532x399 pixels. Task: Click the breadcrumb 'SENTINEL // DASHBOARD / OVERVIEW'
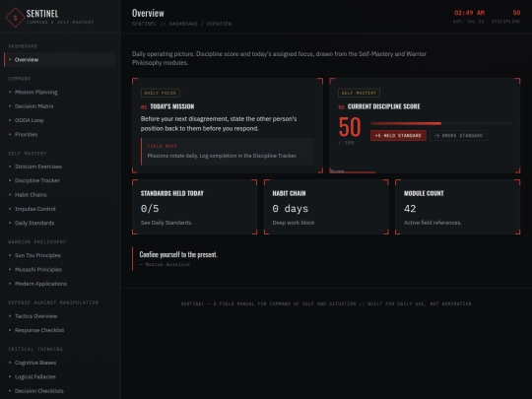point(182,24)
